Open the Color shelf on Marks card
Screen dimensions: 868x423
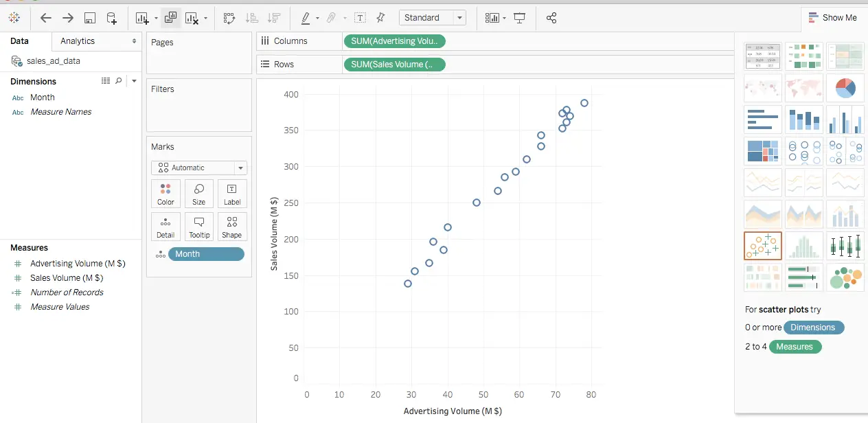tap(165, 193)
